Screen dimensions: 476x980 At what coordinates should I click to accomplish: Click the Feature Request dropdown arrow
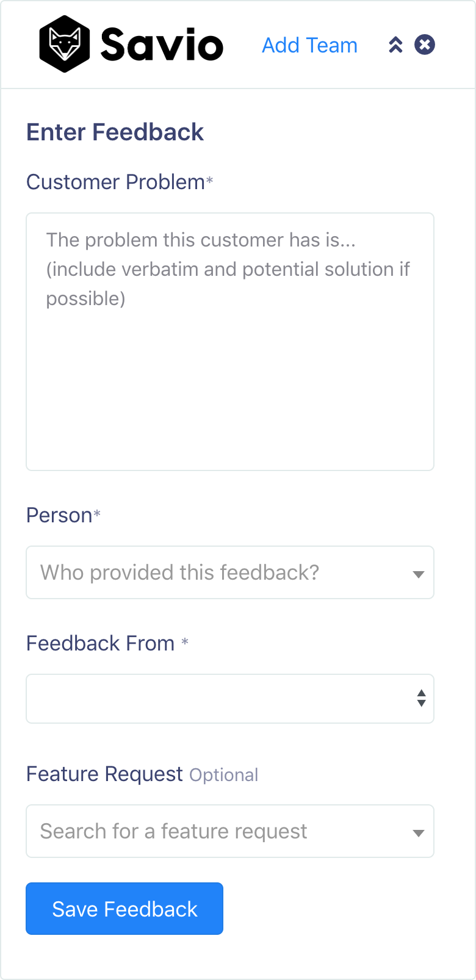[x=419, y=833]
